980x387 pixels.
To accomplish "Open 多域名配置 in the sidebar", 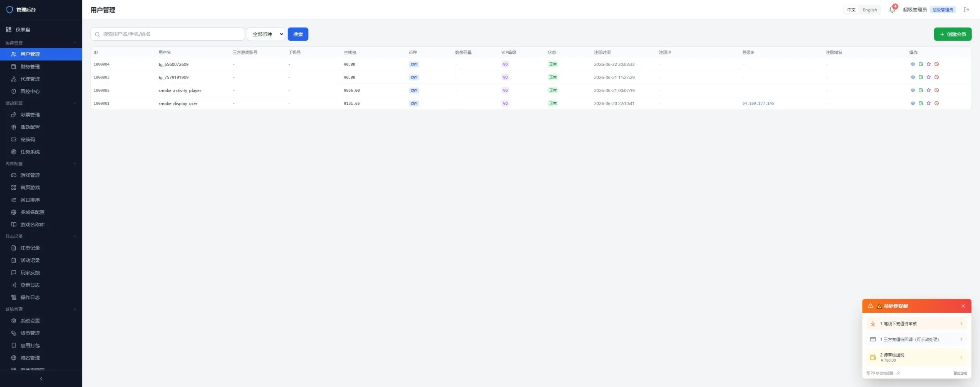I will tap(41, 212).
